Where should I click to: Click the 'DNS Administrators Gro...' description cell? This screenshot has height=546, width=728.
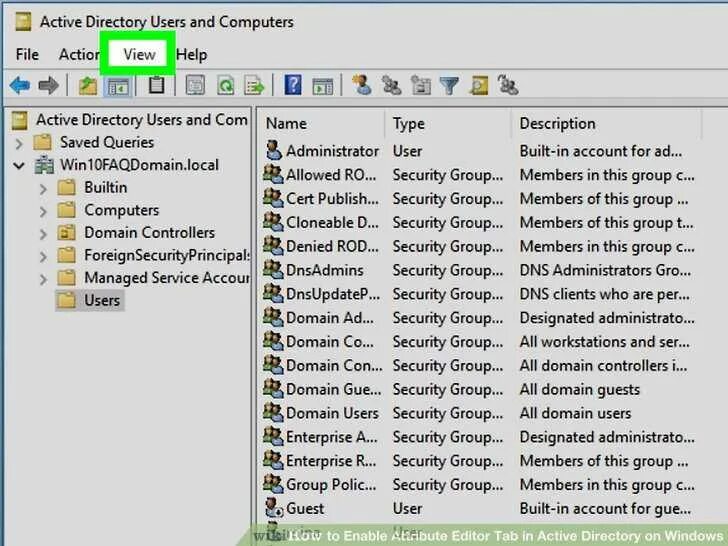(605, 270)
